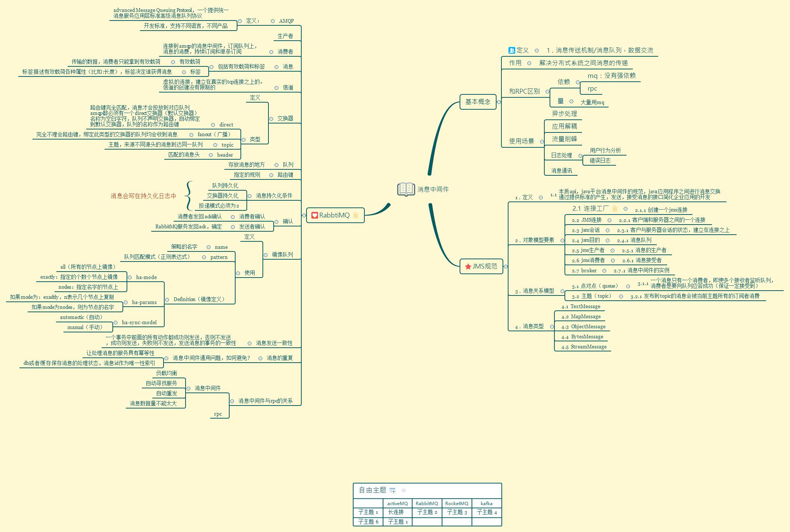Screen dimensions: 790x532
Task: Collapse the 交换器 subtopics
Action: pos(271,119)
